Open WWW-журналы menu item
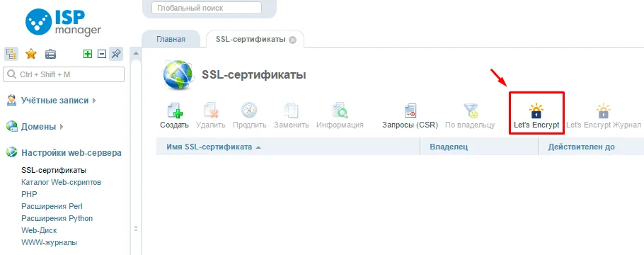The image size is (644, 255). pos(50,242)
